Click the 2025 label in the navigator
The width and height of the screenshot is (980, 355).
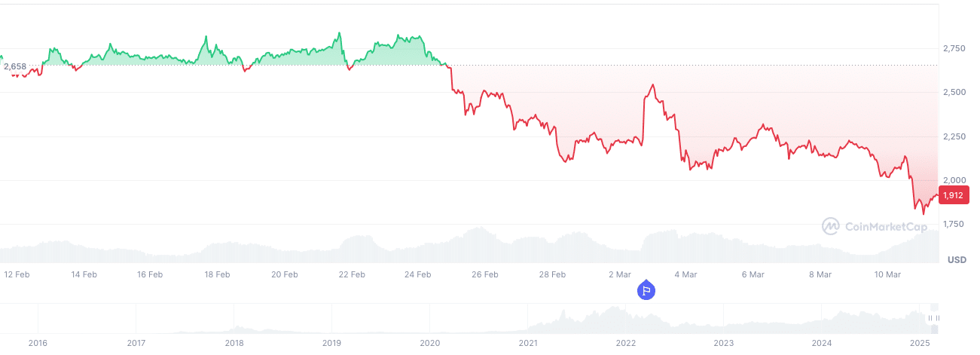click(920, 343)
